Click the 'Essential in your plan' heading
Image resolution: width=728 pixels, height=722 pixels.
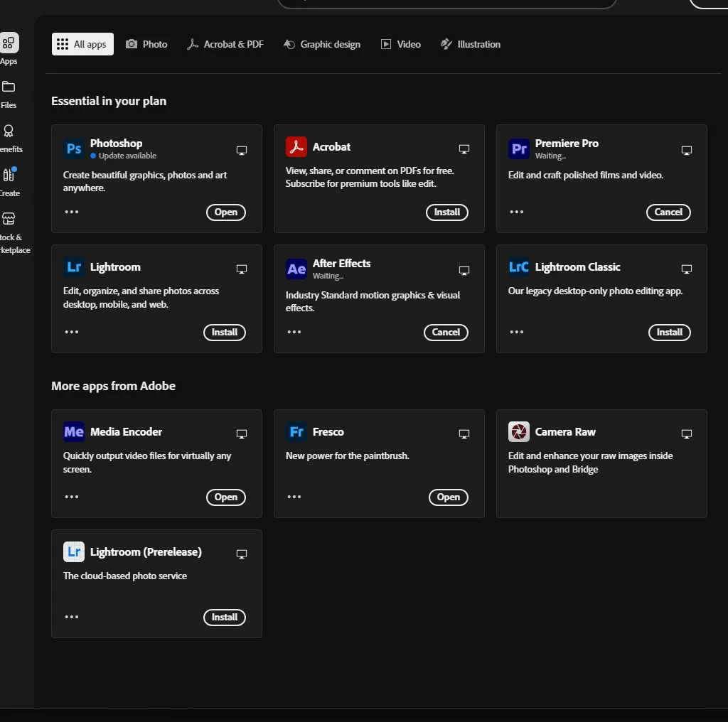109,101
